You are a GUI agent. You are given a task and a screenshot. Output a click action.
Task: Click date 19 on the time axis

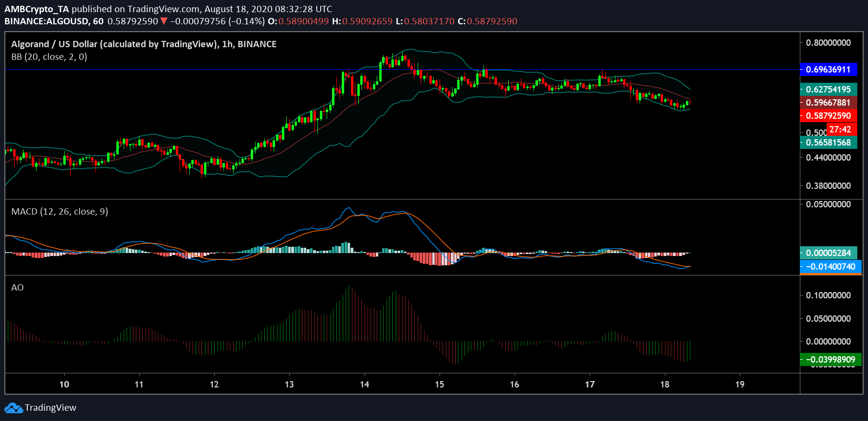click(740, 384)
